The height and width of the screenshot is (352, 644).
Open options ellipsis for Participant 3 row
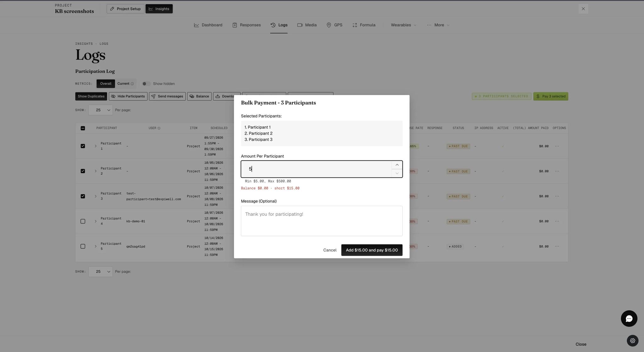[x=557, y=196]
